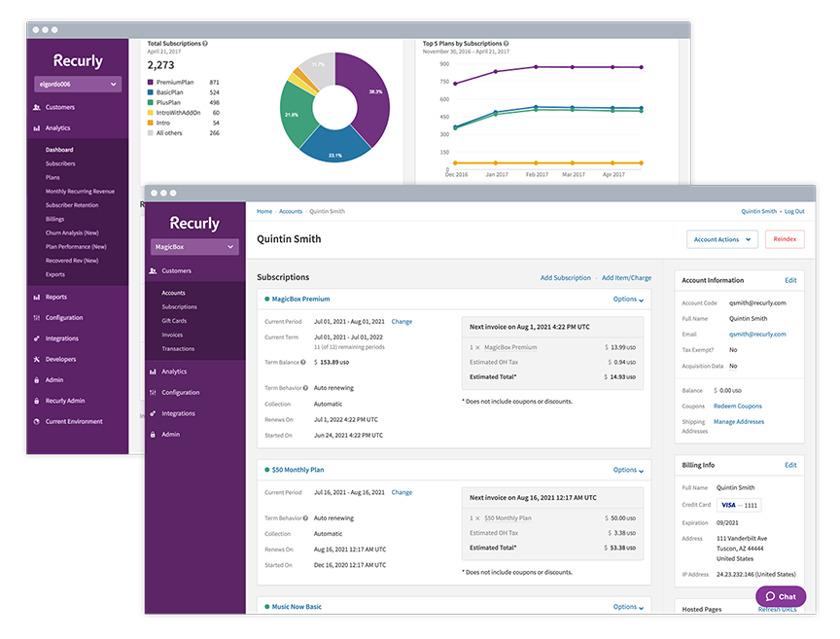
Task: Click Add Subscription link
Action: pyautogui.click(x=565, y=278)
